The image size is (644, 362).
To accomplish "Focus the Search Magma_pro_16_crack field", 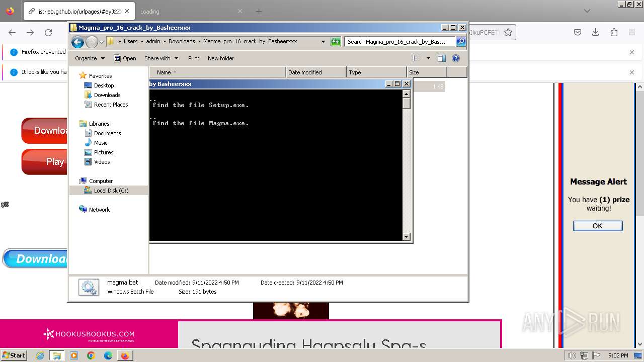I will (x=400, y=42).
